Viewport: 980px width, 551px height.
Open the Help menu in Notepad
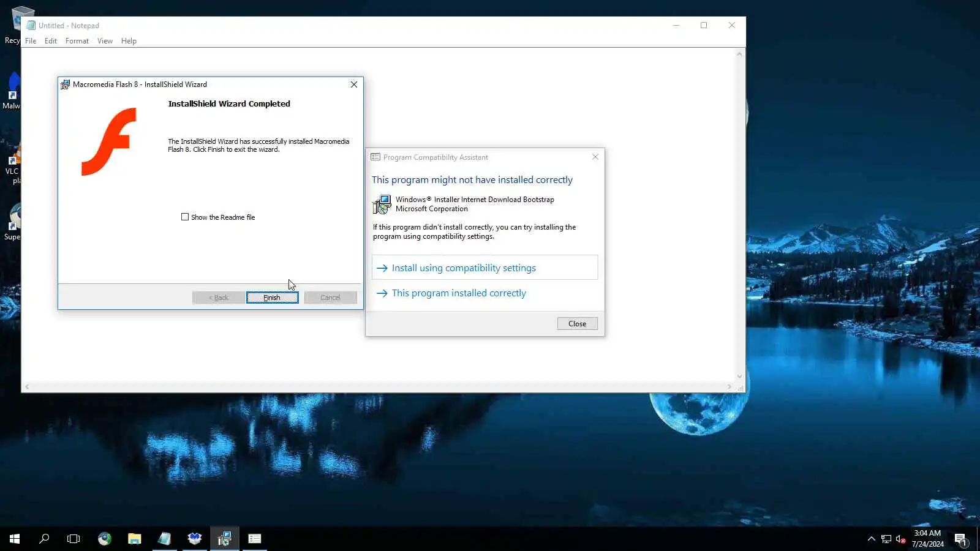[x=129, y=41]
